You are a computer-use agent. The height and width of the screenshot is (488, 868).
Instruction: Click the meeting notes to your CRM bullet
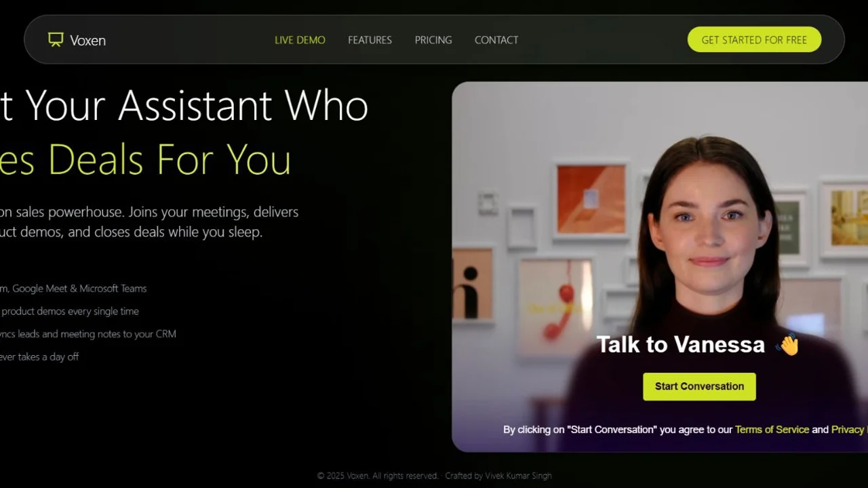pyautogui.click(x=88, y=333)
